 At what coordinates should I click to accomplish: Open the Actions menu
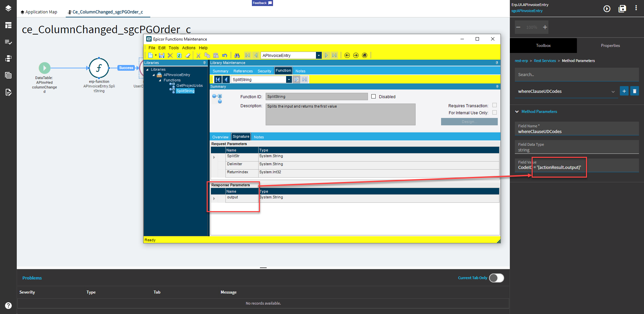[189, 48]
